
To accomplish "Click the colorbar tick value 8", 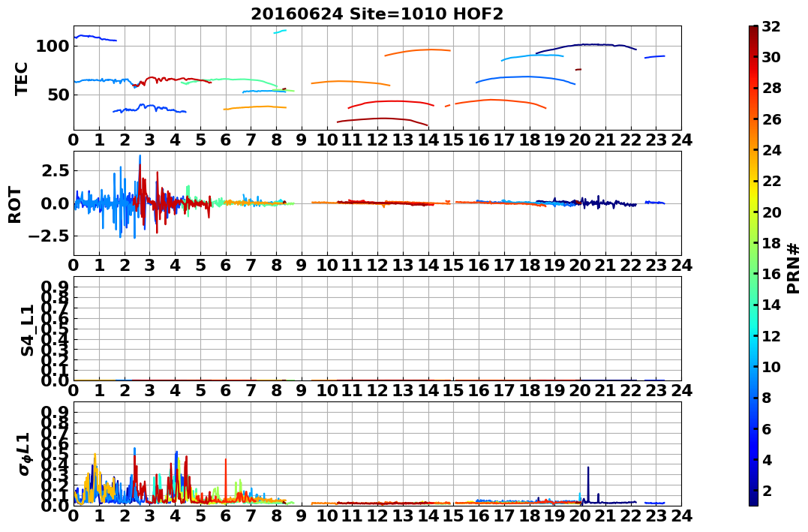I will click(x=767, y=398).
